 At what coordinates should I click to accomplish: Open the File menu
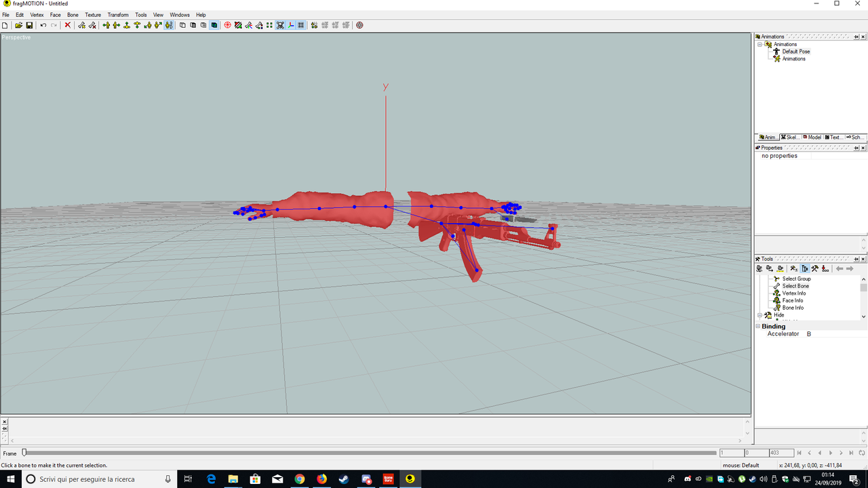click(x=5, y=14)
